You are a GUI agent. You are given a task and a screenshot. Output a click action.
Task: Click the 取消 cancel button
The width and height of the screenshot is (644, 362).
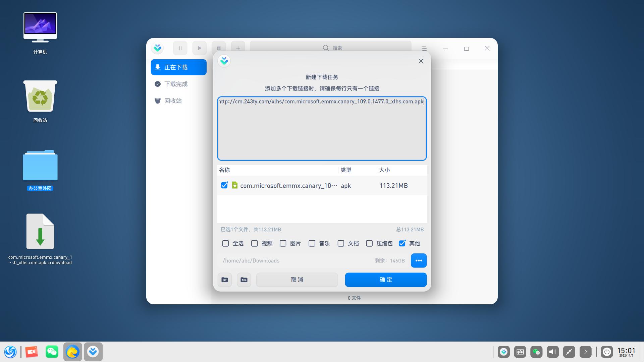click(297, 280)
